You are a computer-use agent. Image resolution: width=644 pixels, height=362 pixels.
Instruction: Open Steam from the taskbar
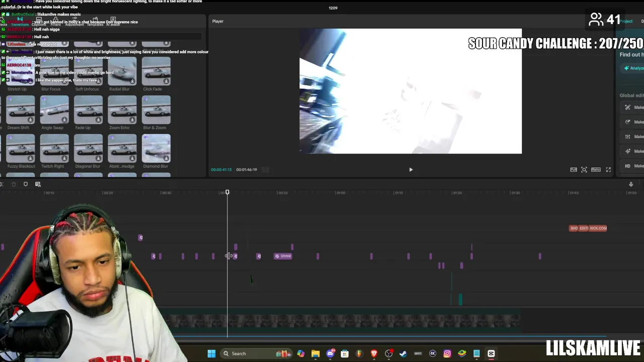tap(403, 353)
